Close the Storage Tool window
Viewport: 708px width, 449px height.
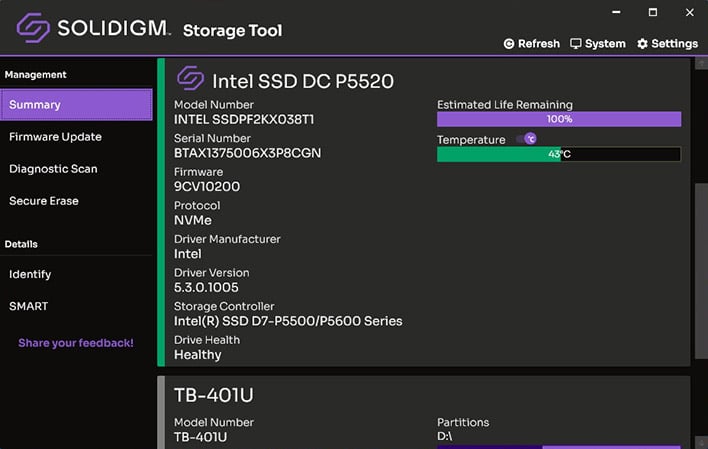(689, 12)
